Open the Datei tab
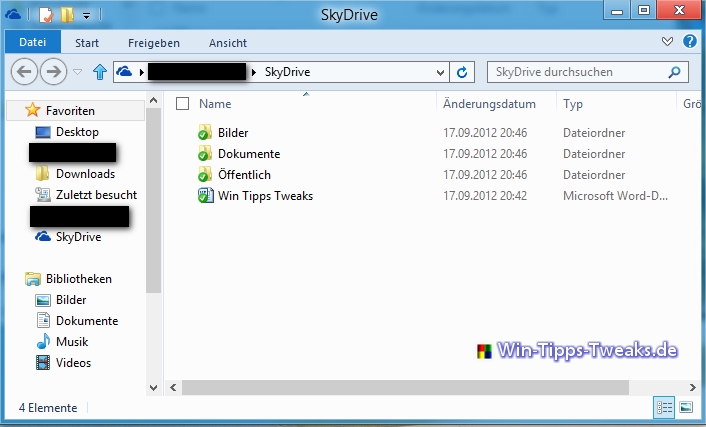This screenshot has height=427, width=706. (x=32, y=42)
